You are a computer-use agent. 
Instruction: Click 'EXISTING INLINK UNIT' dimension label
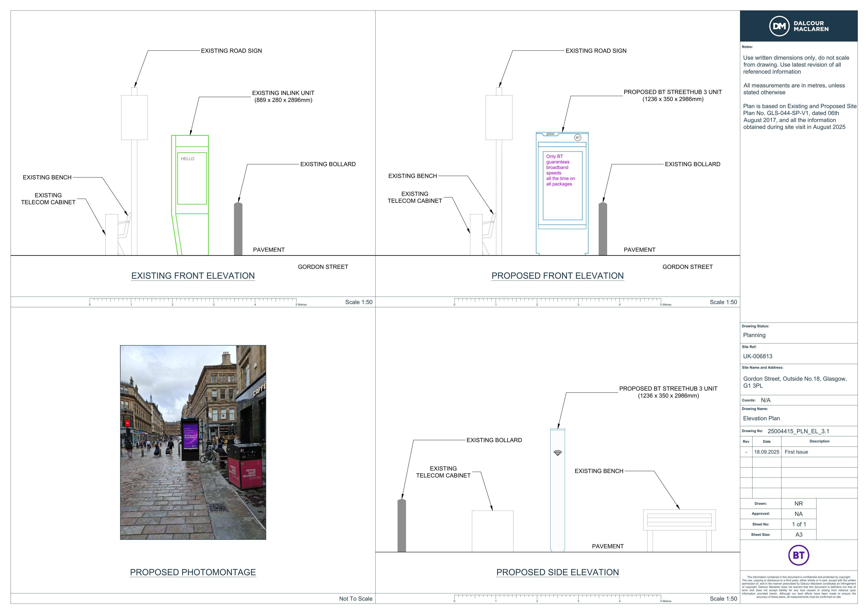tap(283, 96)
